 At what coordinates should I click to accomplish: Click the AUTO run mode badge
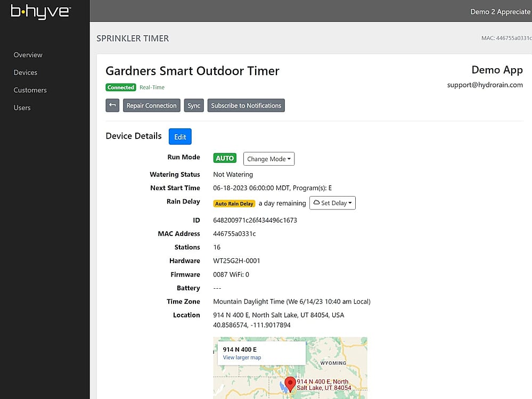225,158
